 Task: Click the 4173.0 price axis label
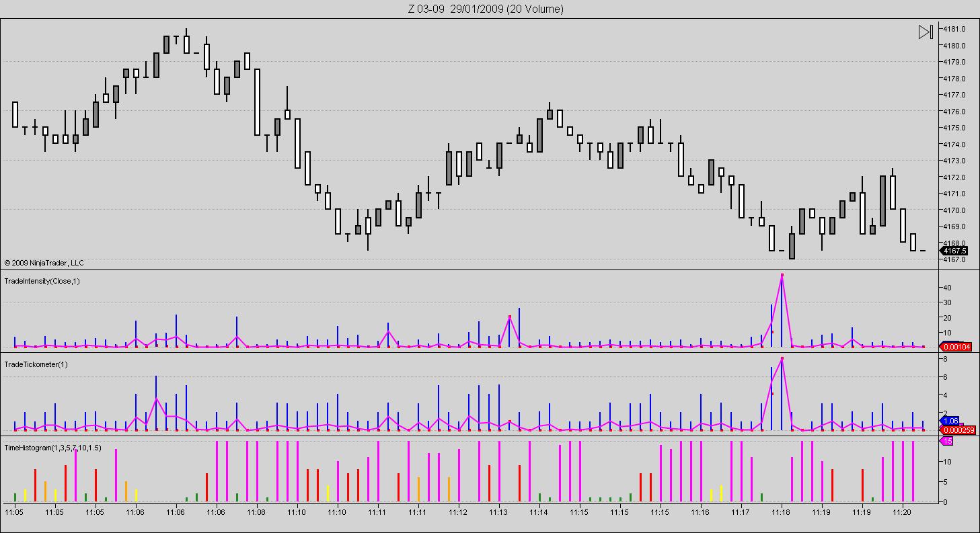point(954,161)
